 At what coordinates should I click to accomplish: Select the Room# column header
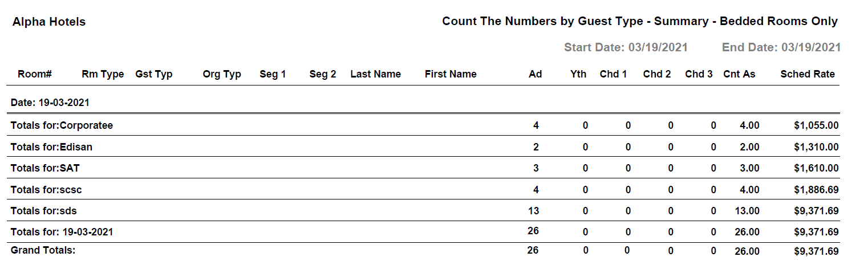coord(35,74)
